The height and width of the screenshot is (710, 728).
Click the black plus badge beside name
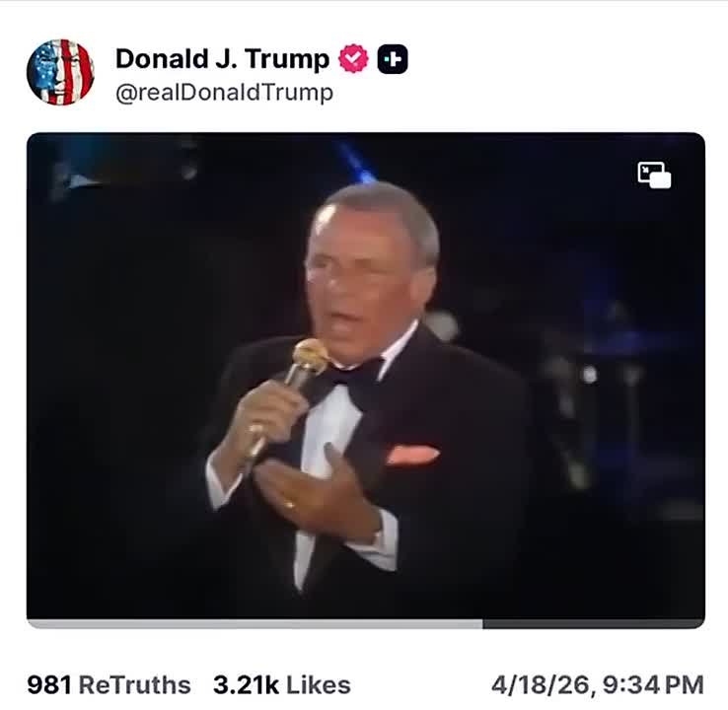pos(393,59)
